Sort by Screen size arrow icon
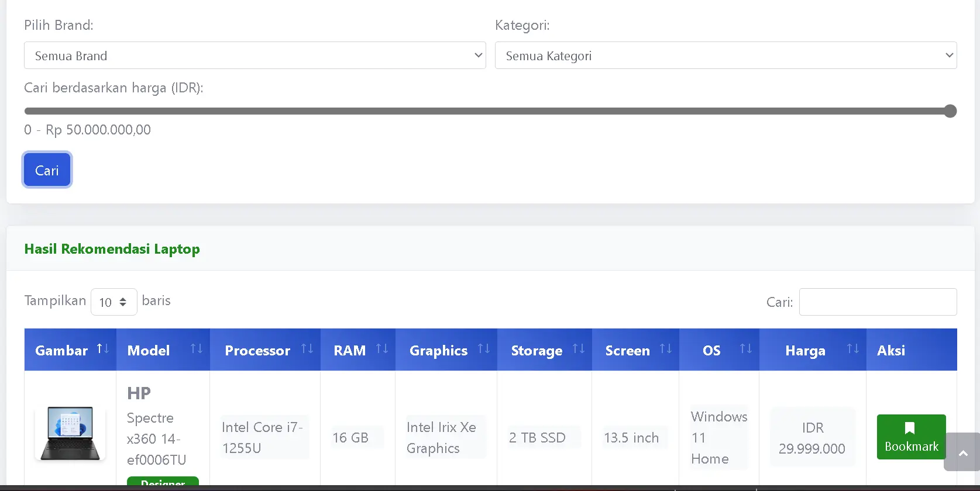Image resolution: width=980 pixels, height=491 pixels. click(x=666, y=349)
